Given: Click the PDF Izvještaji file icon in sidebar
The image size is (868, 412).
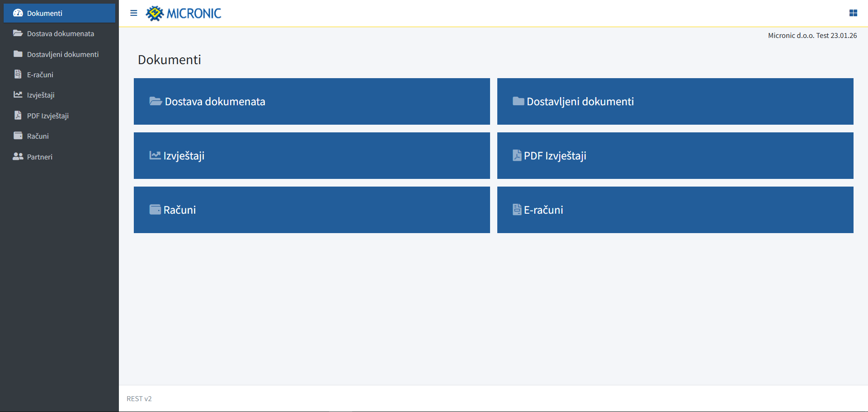Looking at the screenshot, I should pos(18,115).
